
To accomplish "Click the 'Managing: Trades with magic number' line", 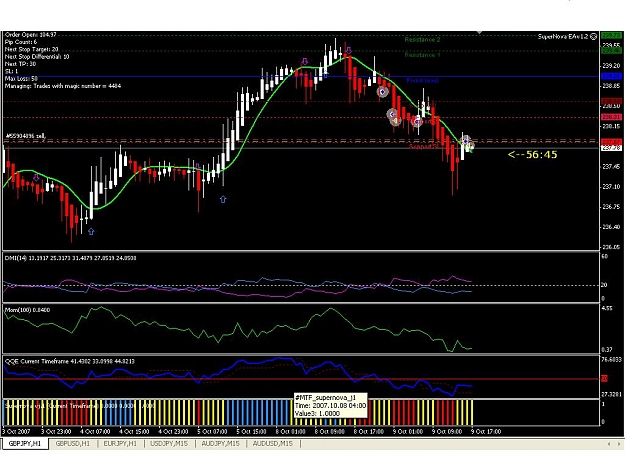I will (x=63, y=86).
